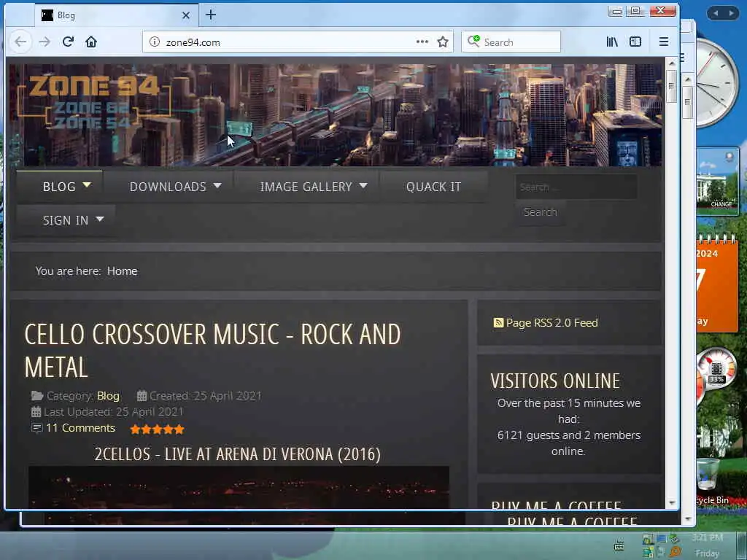Viewport: 747px width, 560px height.
Task: Click the comments speech bubble icon
Action: (36, 428)
